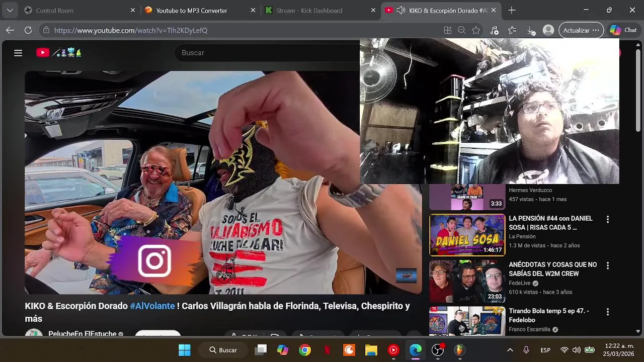Open the browser downloads icon
The width and height of the screenshot is (644, 362).
pos(531,30)
